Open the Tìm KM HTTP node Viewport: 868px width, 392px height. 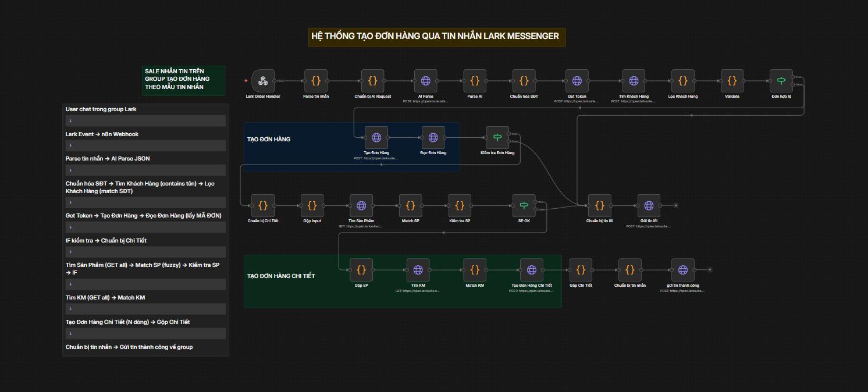(418, 270)
